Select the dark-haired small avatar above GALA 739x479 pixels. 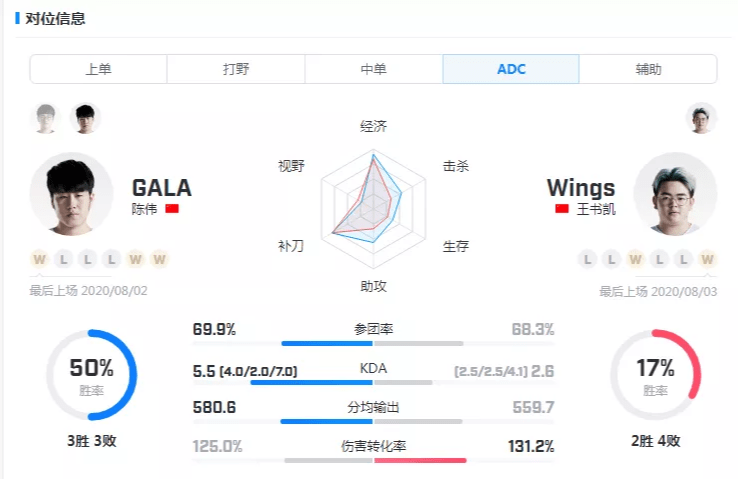coord(86,118)
